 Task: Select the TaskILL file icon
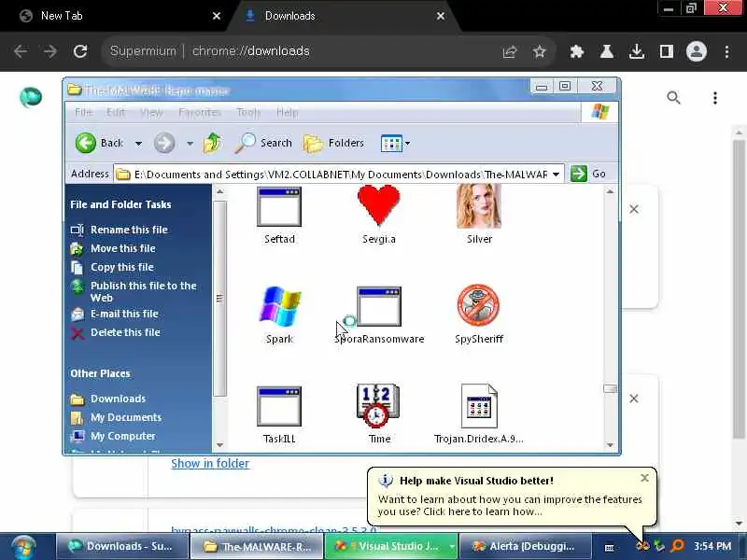click(x=279, y=406)
